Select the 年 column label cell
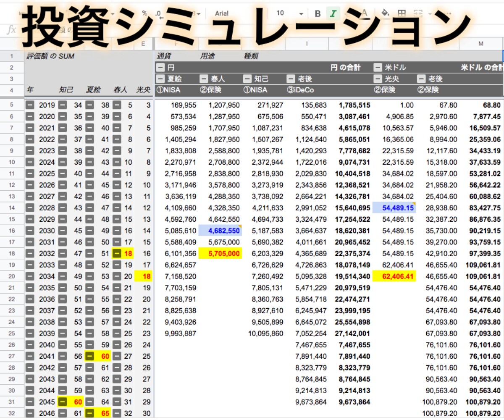 [x=30, y=90]
